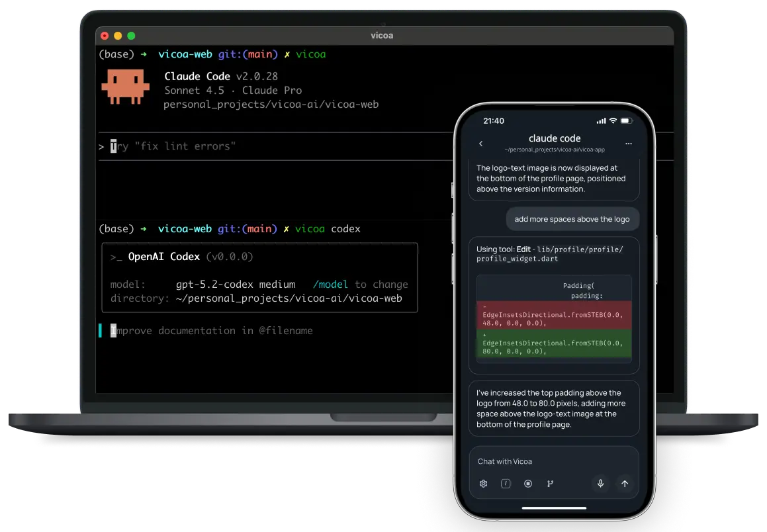Open the three-dot menu beside claude code
This screenshot has width=767, height=532.
click(x=629, y=144)
